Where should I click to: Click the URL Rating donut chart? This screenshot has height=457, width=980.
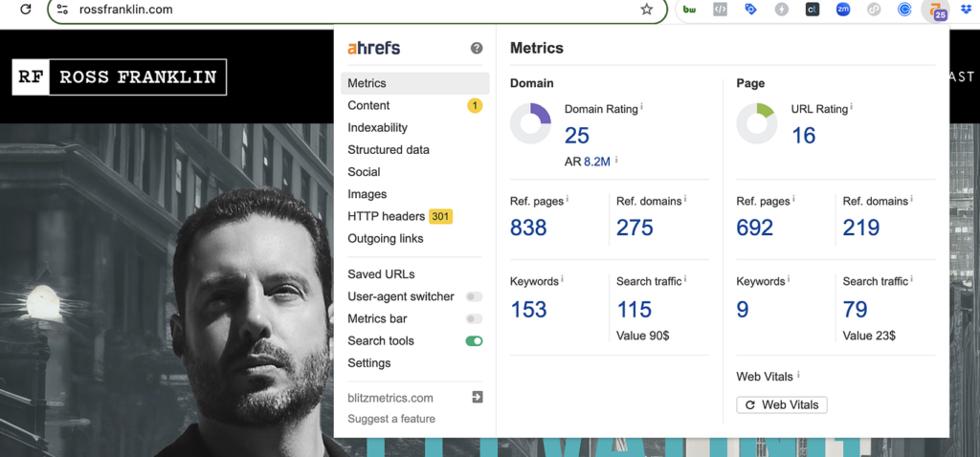click(x=757, y=123)
